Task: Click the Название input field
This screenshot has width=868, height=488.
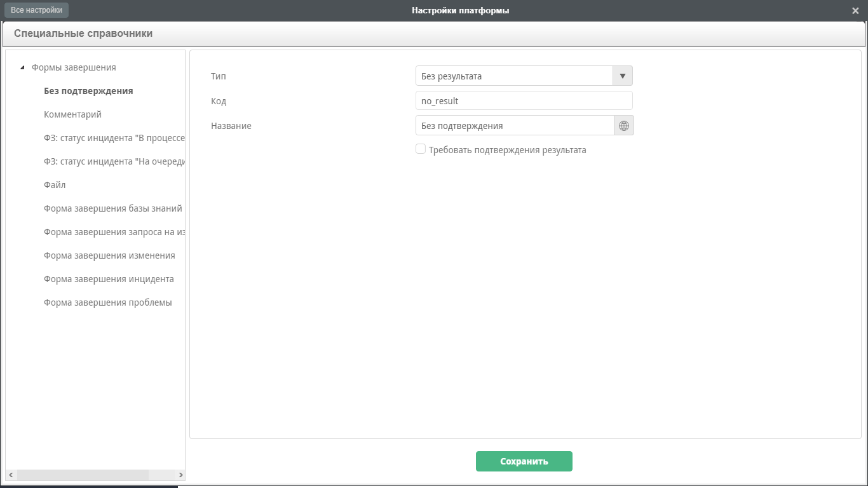Action: point(515,126)
